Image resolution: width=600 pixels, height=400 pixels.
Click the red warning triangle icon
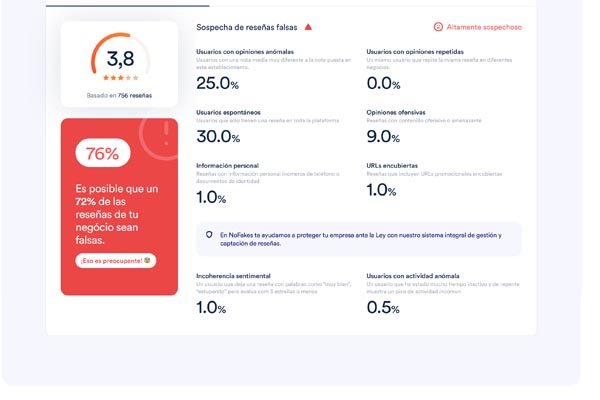(x=308, y=27)
